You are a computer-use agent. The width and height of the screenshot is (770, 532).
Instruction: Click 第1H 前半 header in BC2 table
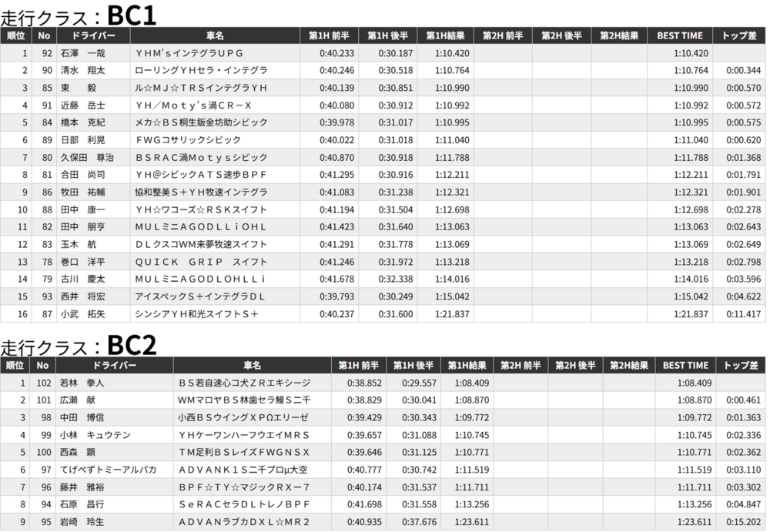360,365
